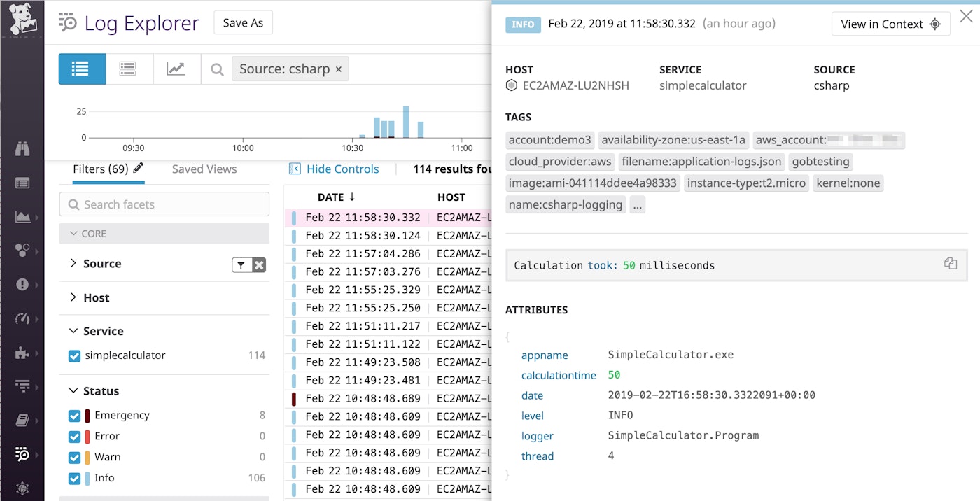The width and height of the screenshot is (980, 501).
Task: Show more tags with the ellipsis
Action: click(x=637, y=205)
